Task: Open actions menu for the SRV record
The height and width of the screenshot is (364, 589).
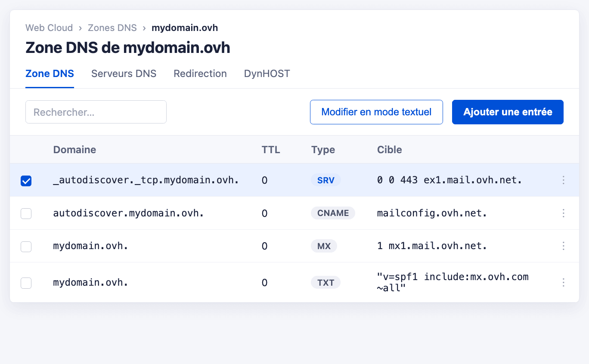Action: coord(563,180)
